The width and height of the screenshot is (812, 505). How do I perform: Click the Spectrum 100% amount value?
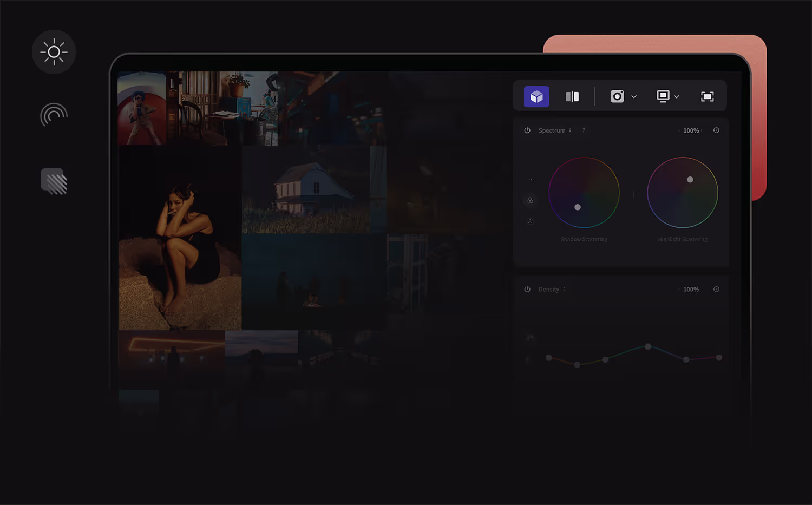pyautogui.click(x=691, y=130)
